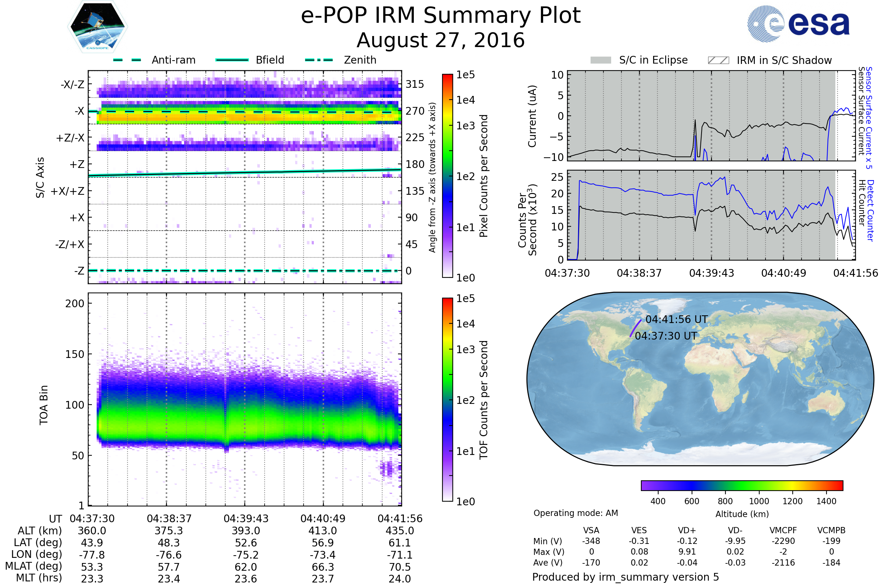The height and width of the screenshot is (588, 882).
Task: Click the Anti-ram dashed legend marker
Action: click(x=127, y=60)
